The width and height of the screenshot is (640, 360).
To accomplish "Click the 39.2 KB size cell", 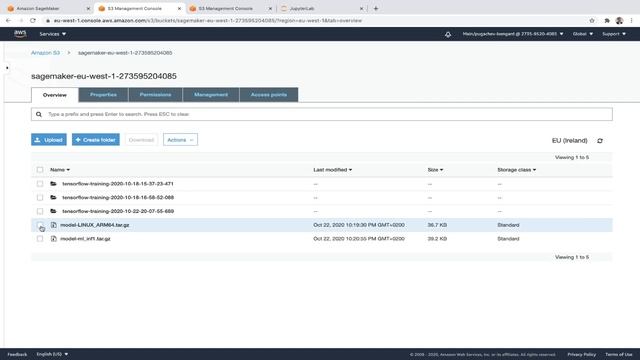I will [x=437, y=239].
